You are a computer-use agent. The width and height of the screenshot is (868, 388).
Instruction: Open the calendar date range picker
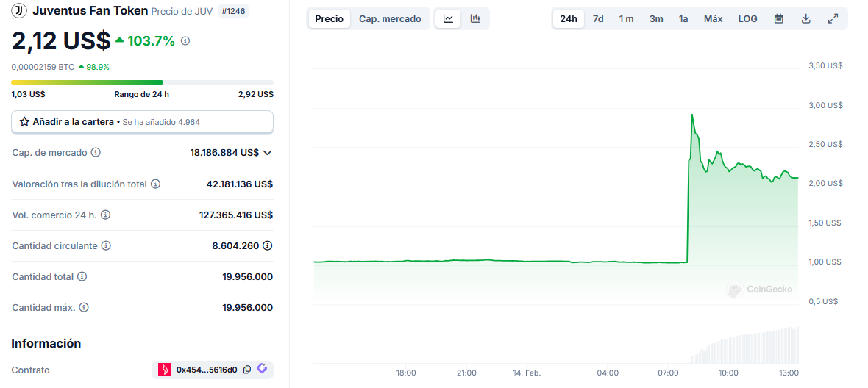click(x=778, y=19)
